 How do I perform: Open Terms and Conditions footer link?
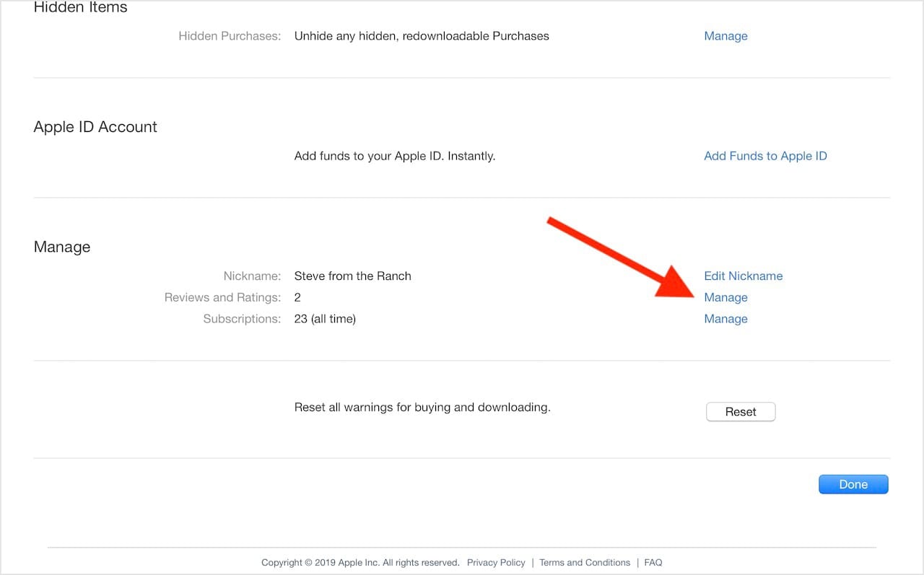tap(584, 563)
